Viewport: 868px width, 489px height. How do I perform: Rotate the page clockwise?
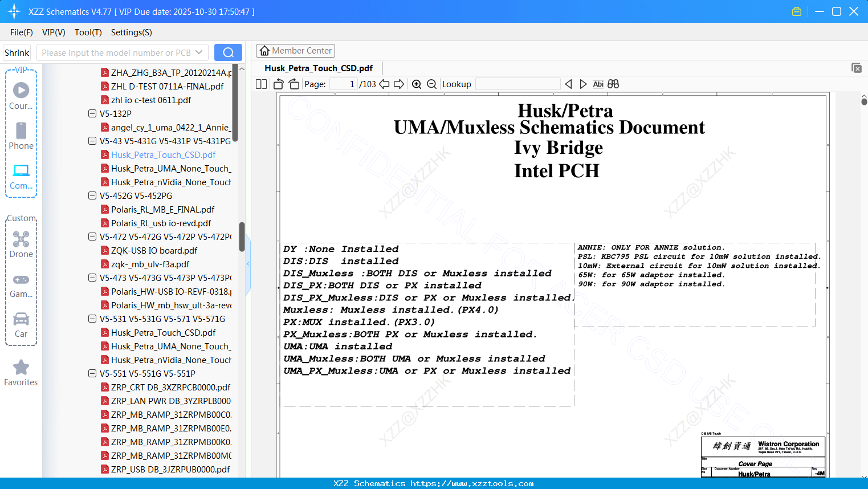click(x=294, y=84)
